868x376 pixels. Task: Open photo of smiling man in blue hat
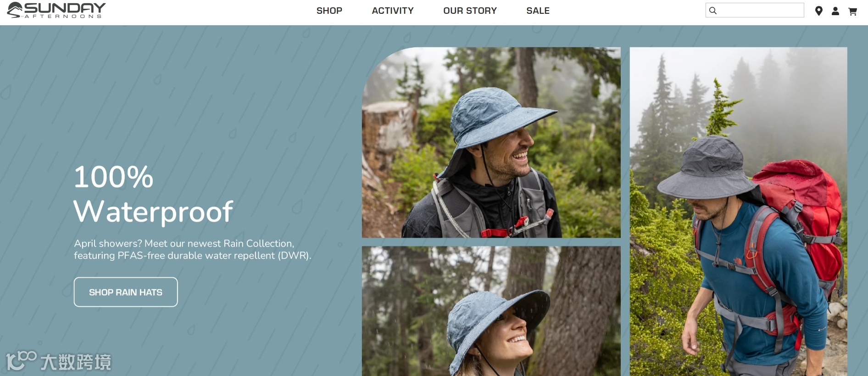coord(491,142)
